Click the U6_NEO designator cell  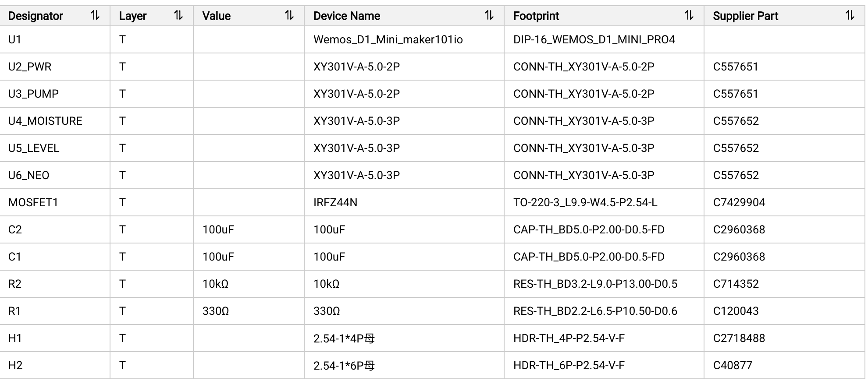29,176
